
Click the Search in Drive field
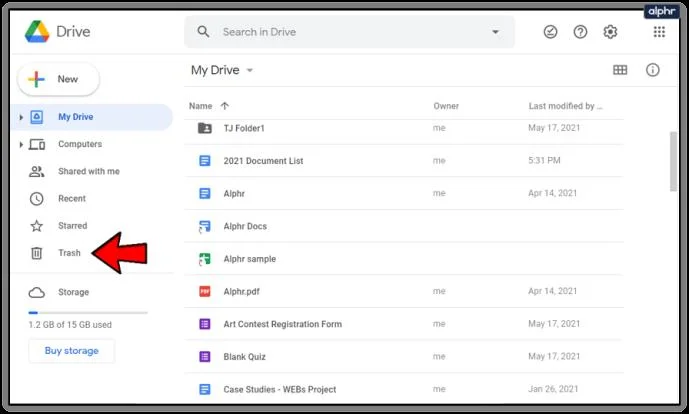(x=349, y=32)
